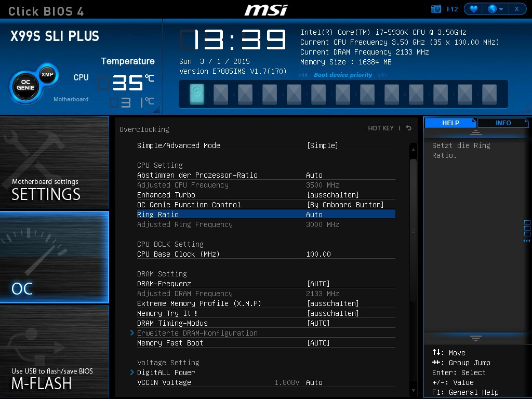Viewport: 532px width, 399px height.
Task: Click help panel top collapse handle
Action: click(x=476, y=132)
